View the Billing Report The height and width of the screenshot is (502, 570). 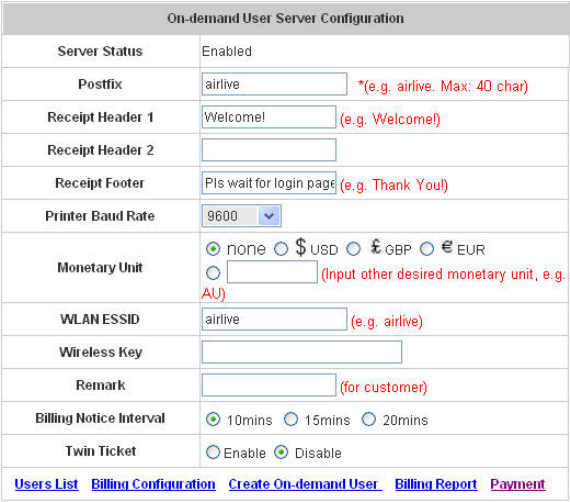point(436,484)
